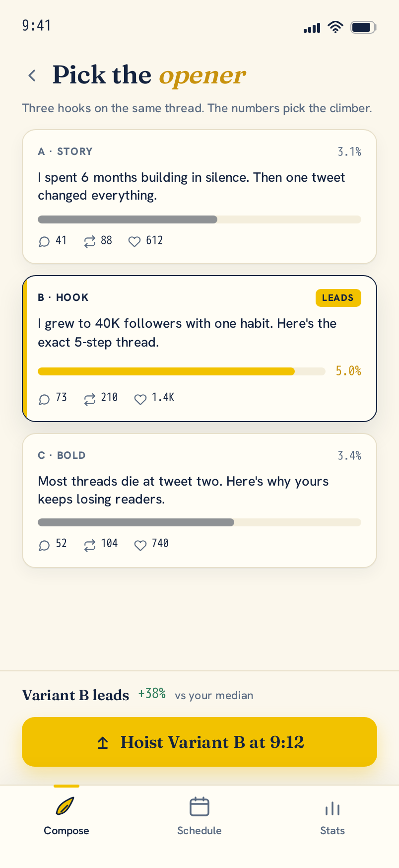This screenshot has width=399, height=868.
Task: Click the LEADS badge on variant B
Action: click(x=338, y=298)
